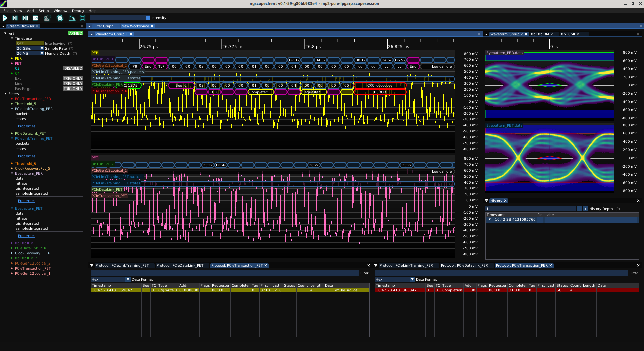Stop acquisition with the waveform stop icon
Image resolution: width=644 pixels, height=351 pixels.
click(x=35, y=18)
